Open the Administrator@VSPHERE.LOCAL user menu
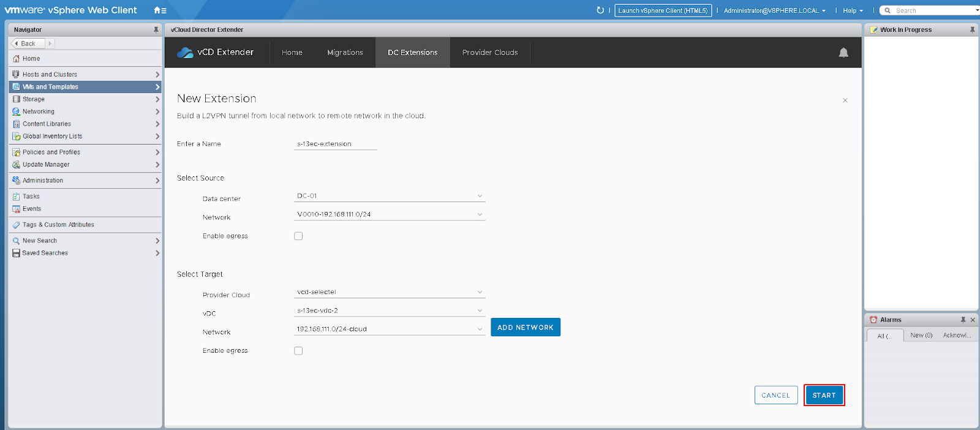The width and height of the screenshot is (980, 430). click(x=774, y=10)
